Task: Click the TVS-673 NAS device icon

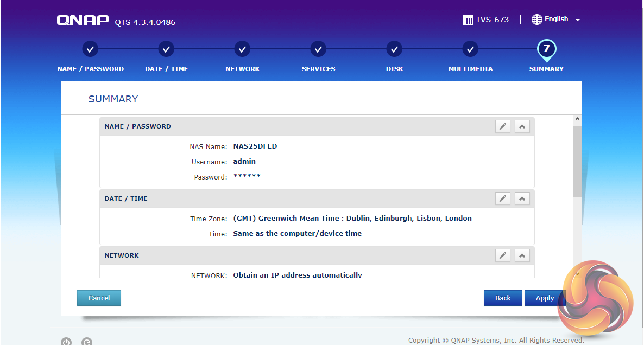Action: (x=468, y=20)
